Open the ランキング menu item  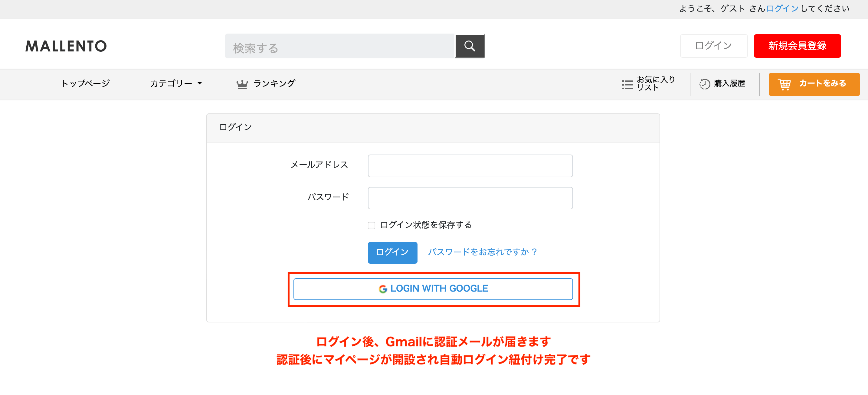click(x=274, y=83)
